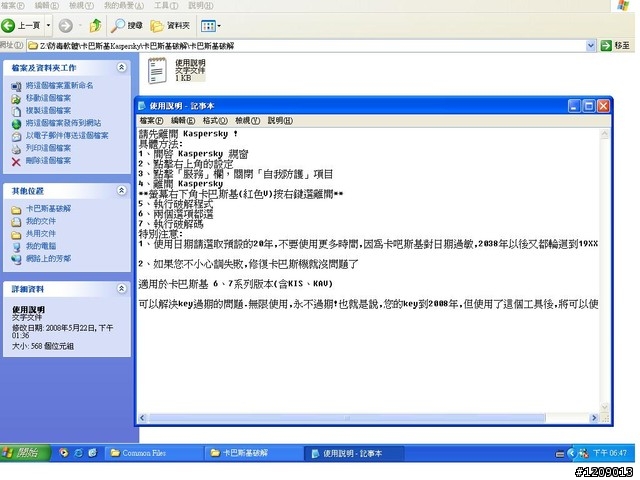Click 複製這個檔案 copy link
640x480 pixels.
pyautogui.click(x=48, y=111)
